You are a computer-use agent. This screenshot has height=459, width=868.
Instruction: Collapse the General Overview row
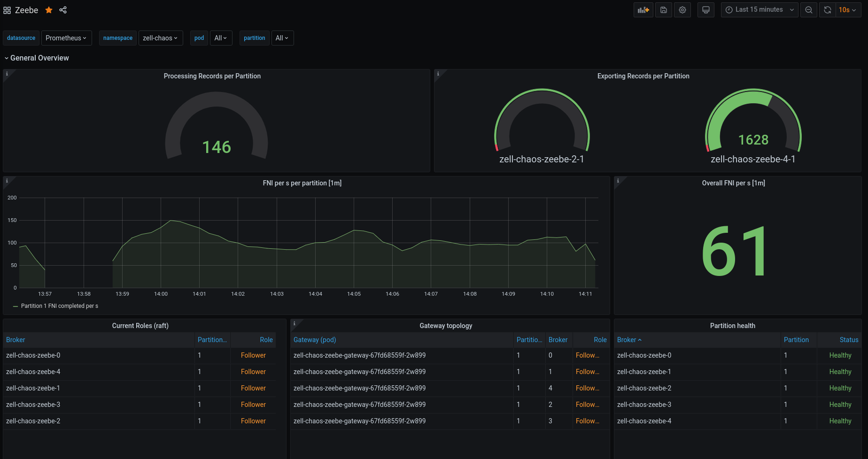37,58
